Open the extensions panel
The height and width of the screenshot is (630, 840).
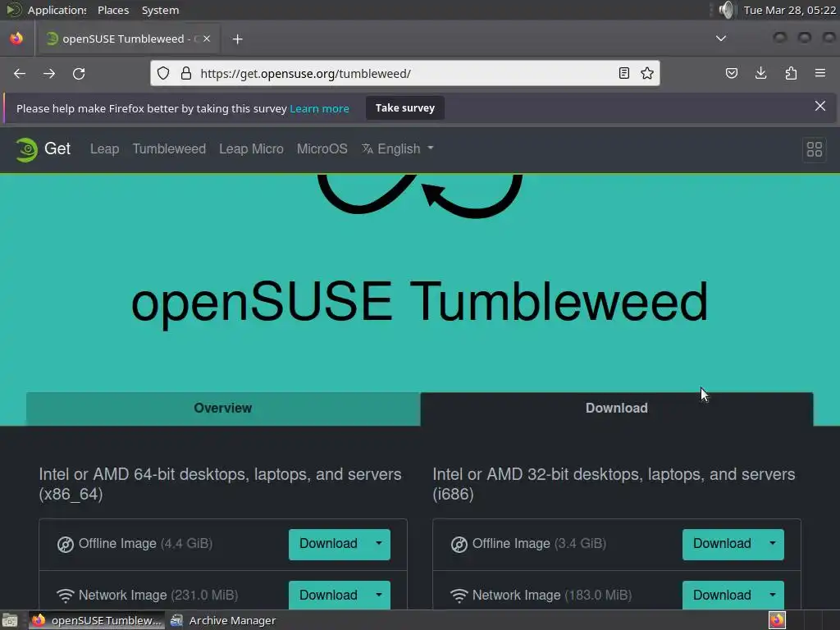[x=791, y=73]
